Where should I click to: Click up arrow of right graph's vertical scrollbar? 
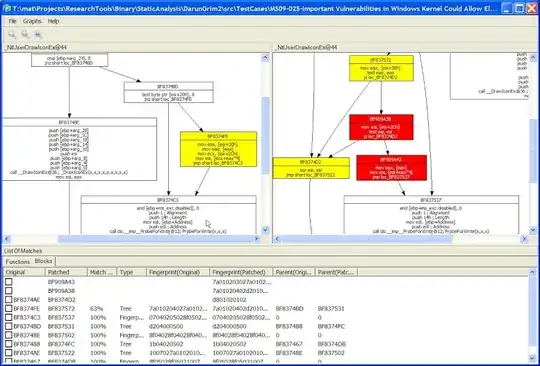click(x=533, y=57)
